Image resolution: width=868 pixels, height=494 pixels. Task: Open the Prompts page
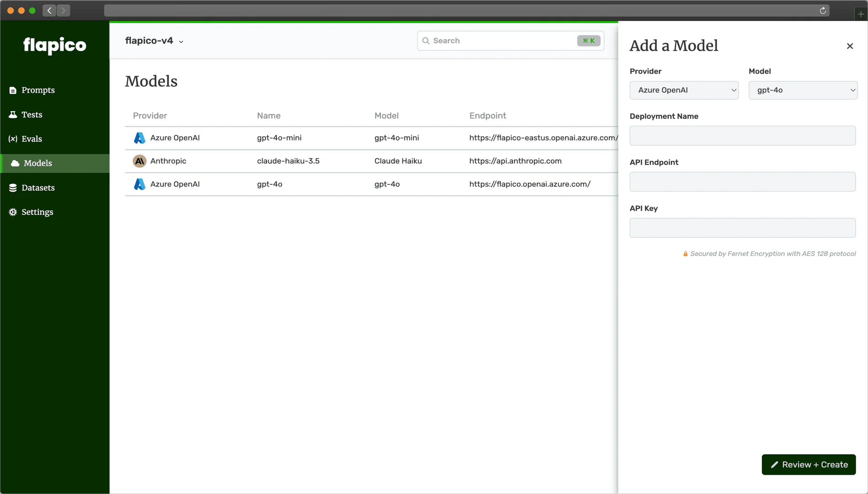pos(38,90)
